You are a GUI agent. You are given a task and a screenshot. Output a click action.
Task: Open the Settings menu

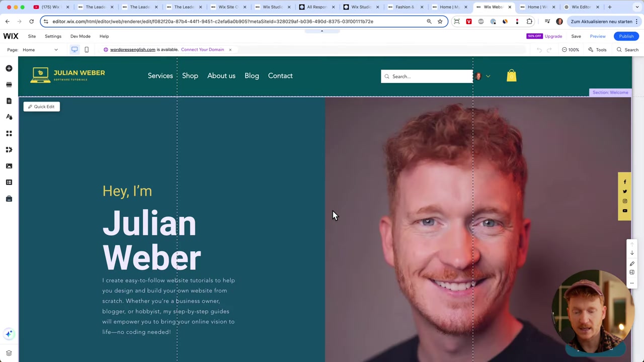pos(53,36)
